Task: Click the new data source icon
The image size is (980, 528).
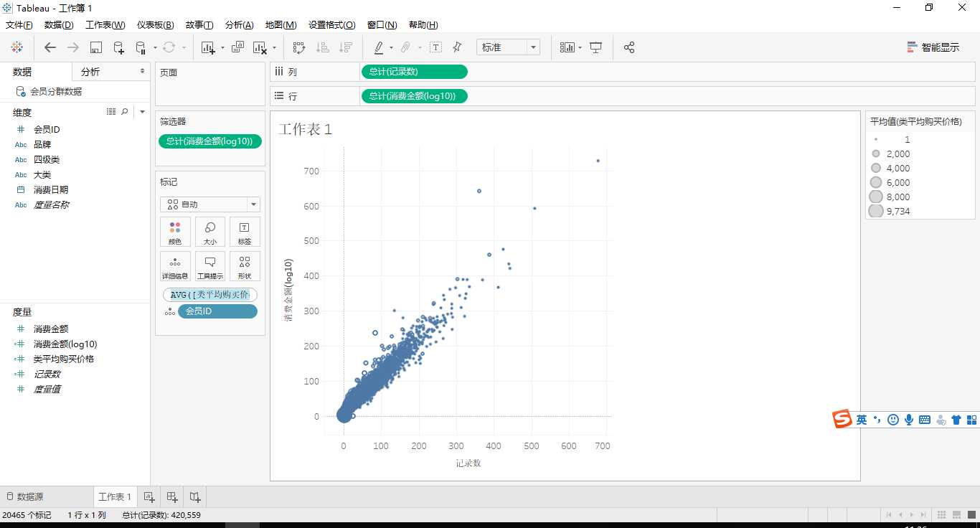Action: point(119,47)
